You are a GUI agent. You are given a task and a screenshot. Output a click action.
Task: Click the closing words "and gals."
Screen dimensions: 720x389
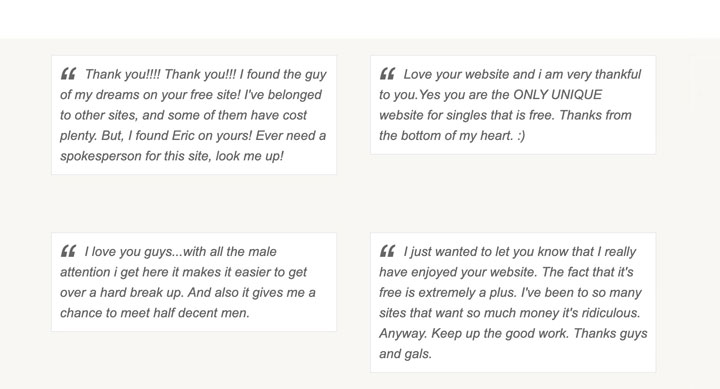(405, 354)
